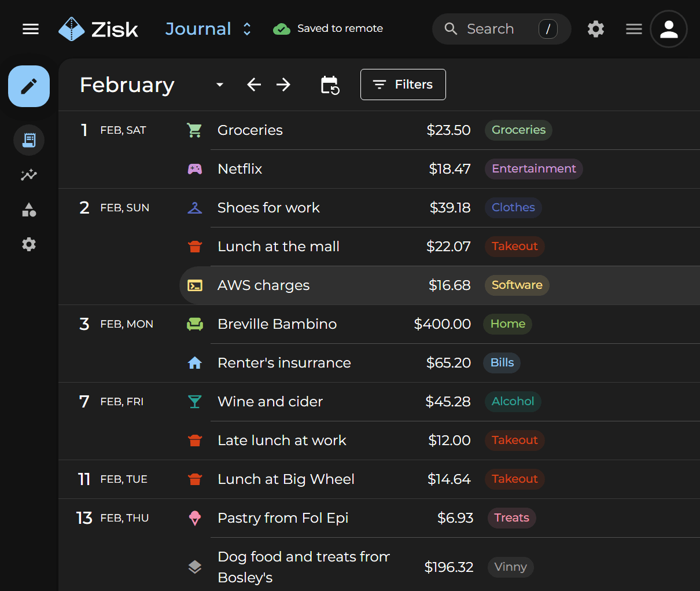
Task: Click the $400.00 amount
Action: tap(443, 324)
